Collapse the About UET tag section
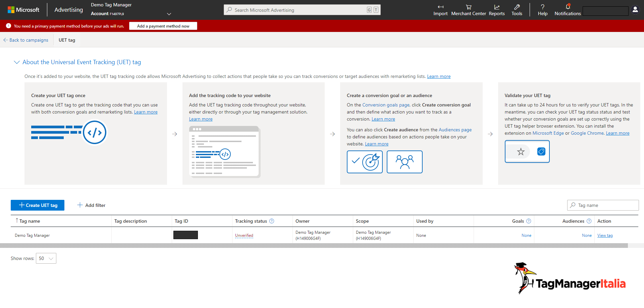The image size is (644, 308). [x=16, y=62]
